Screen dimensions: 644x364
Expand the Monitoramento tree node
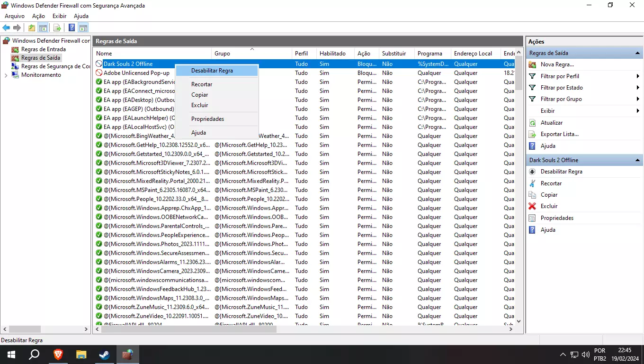[x=6, y=75]
